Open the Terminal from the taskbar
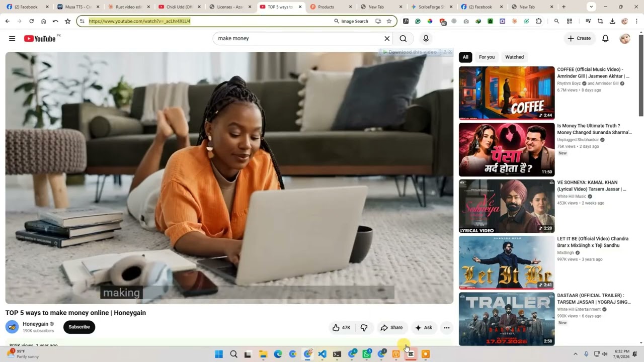644x362 pixels. 337,354
